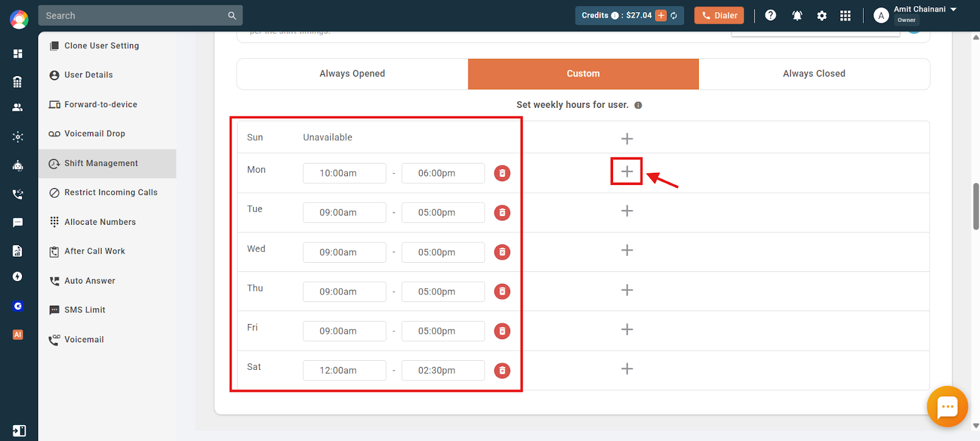Open Saturday start time 12:00am field

344,371
